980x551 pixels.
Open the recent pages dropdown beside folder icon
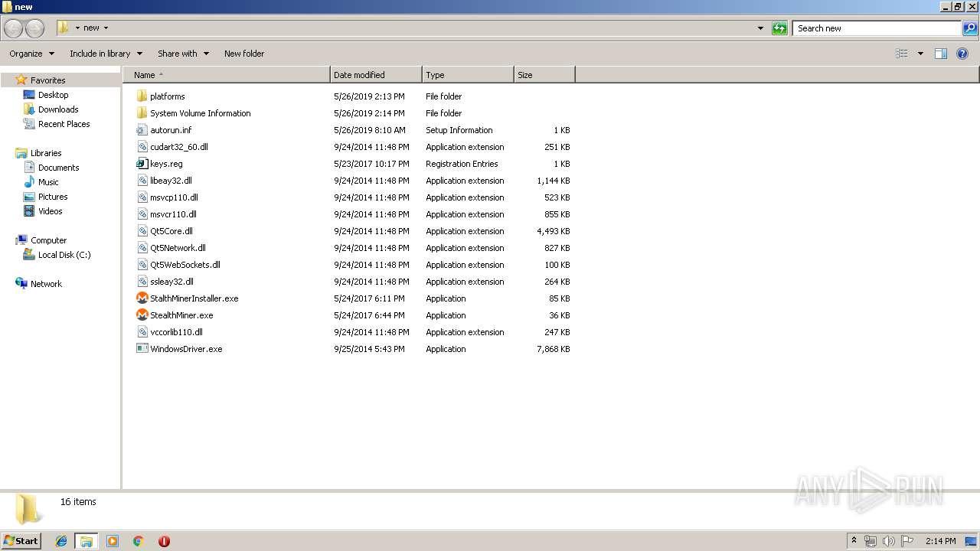(77, 28)
